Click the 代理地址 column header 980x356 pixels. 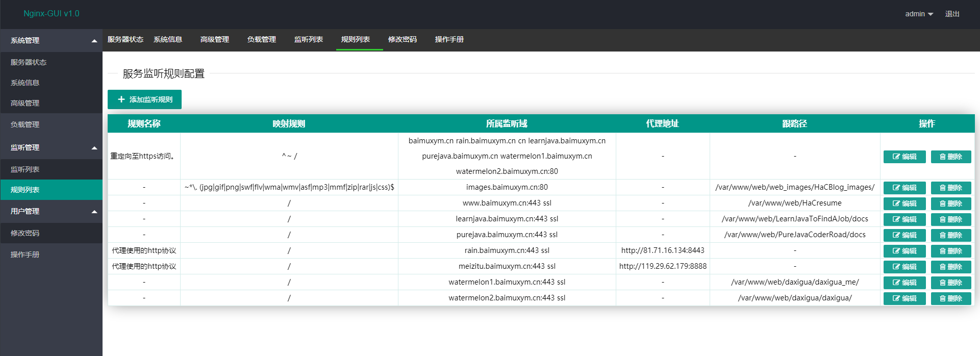(x=663, y=123)
